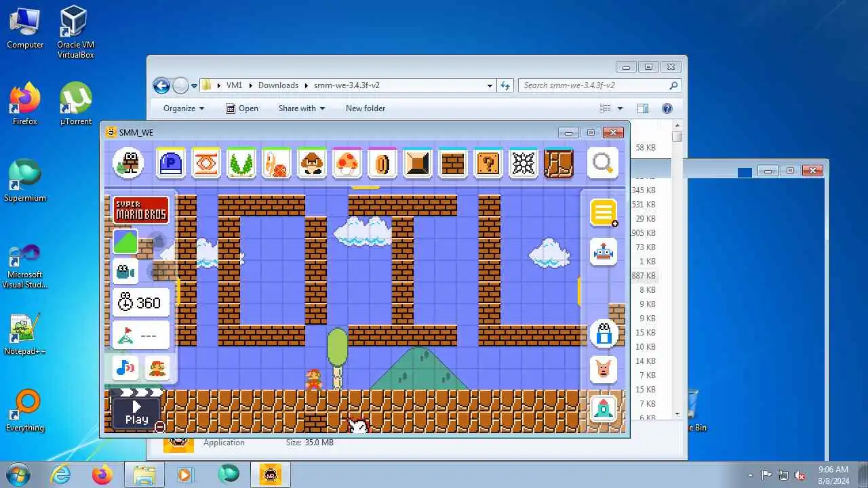Open Explorer help question mark

667,108
